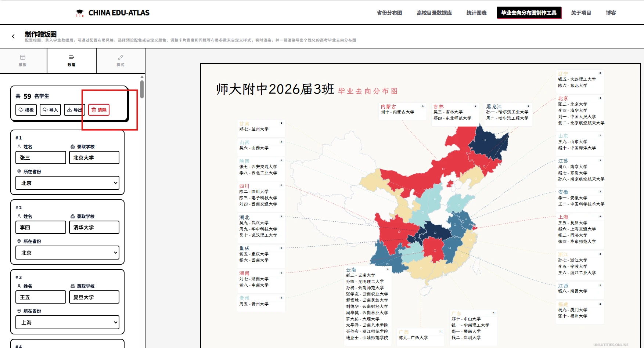Click the 导入 import button
Viewport: 644px width, 348px height.
pos(50,110)
